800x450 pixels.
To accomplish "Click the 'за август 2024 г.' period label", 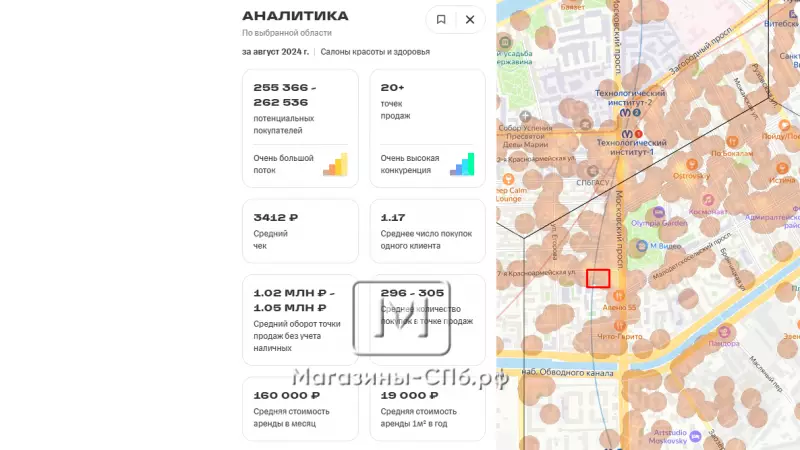I will 276,52.
